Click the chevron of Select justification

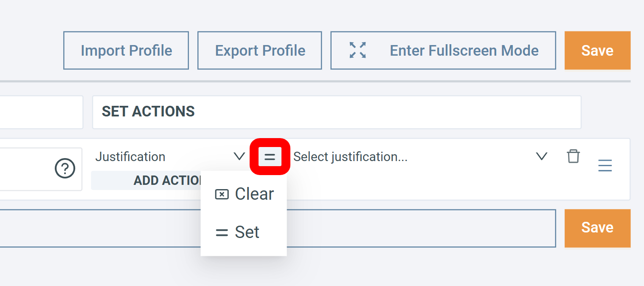pos(541,156)
